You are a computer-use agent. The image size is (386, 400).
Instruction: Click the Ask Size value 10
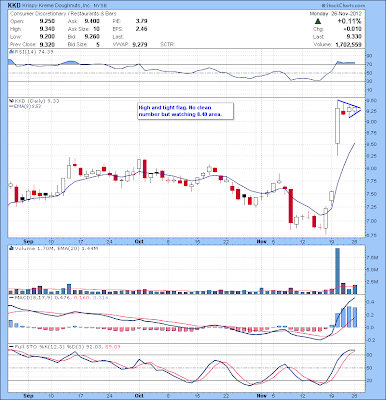(x=96, y=29)
